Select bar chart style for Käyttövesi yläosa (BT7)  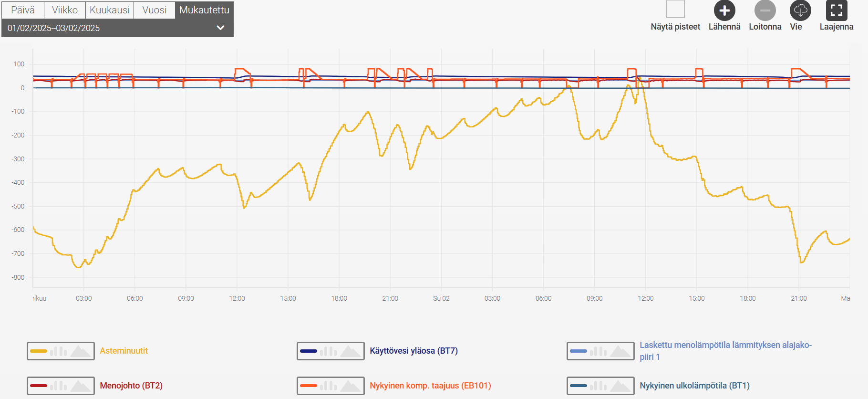coord(329,351)
